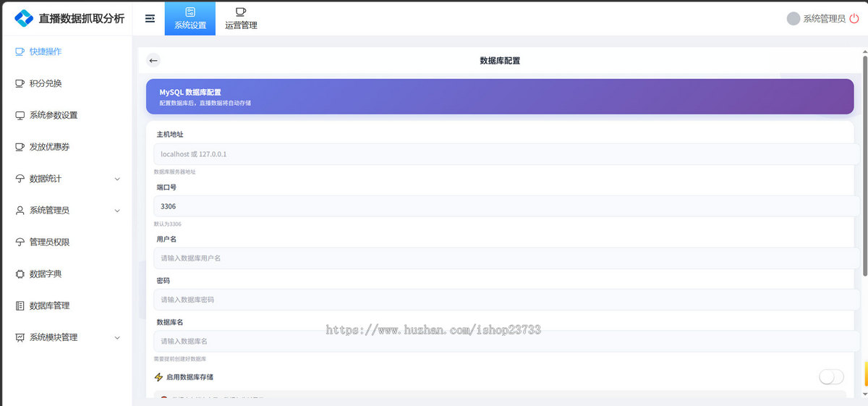Switch to the 系统设置 top tab
This screenshot has height=406, width=868.
pos(190,18)
